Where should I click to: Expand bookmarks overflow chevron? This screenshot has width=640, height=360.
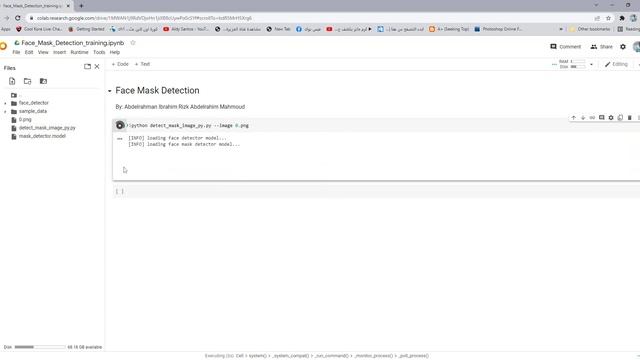point(561,29)
